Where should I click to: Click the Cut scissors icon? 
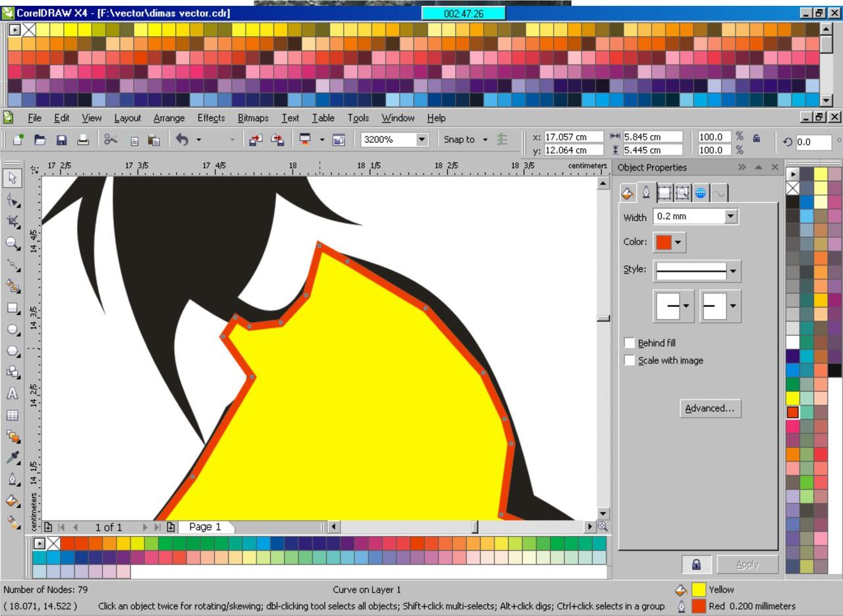click(x=111, y=140)
